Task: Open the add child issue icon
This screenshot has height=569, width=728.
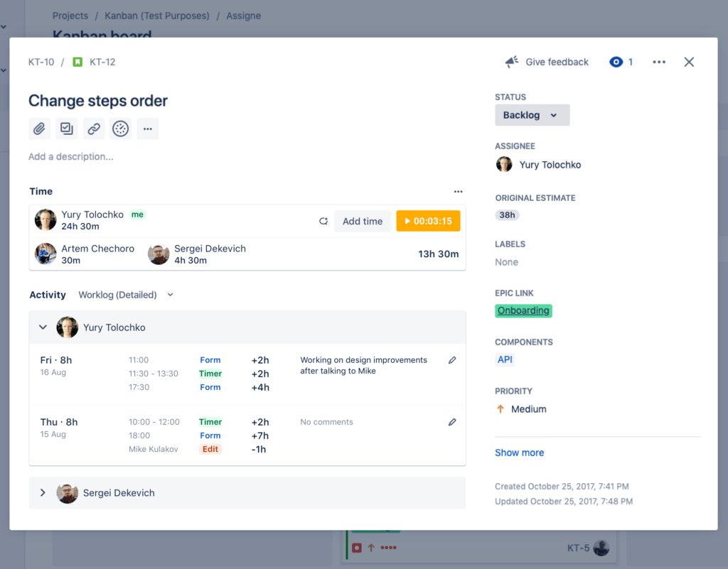Action: [x=67, y=129]
